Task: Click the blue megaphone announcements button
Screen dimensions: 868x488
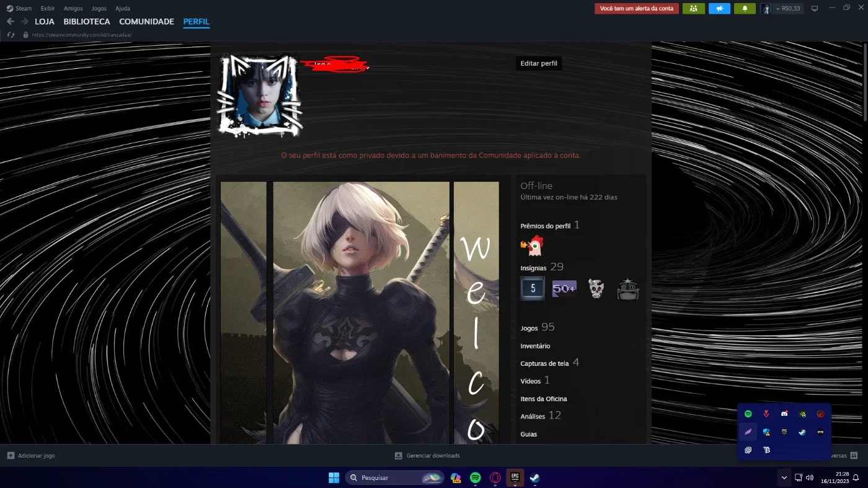Action: 719,9
